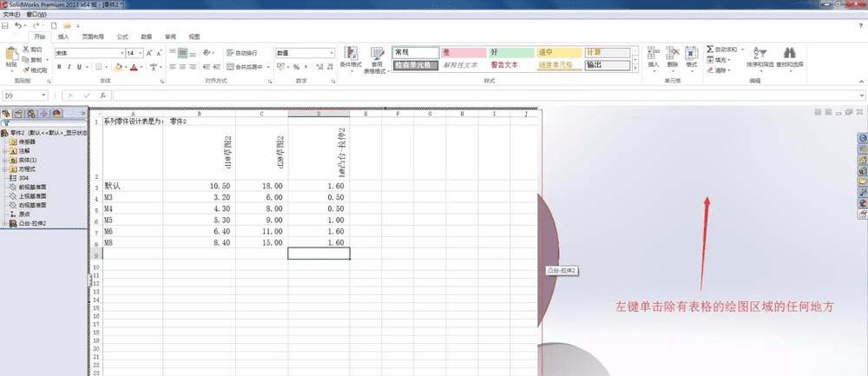Expand the cell styles gallery
The height and width of the screenshot is (376, 868).
[x=635, y=68]
